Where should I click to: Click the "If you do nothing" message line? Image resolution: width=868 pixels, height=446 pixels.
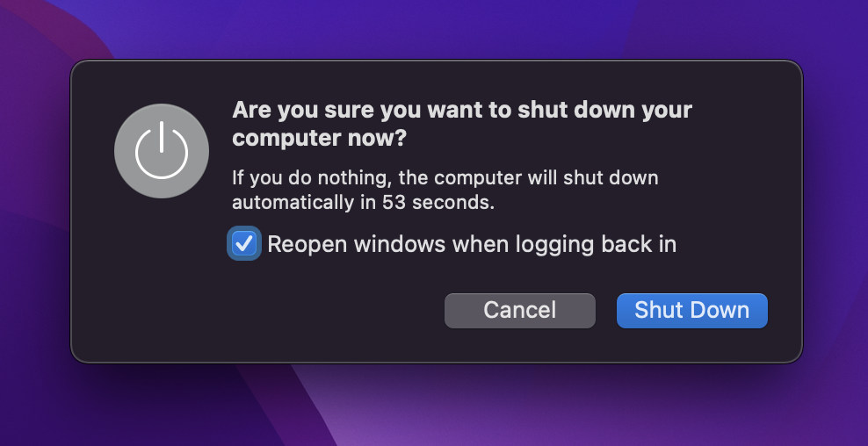[445, 178]
